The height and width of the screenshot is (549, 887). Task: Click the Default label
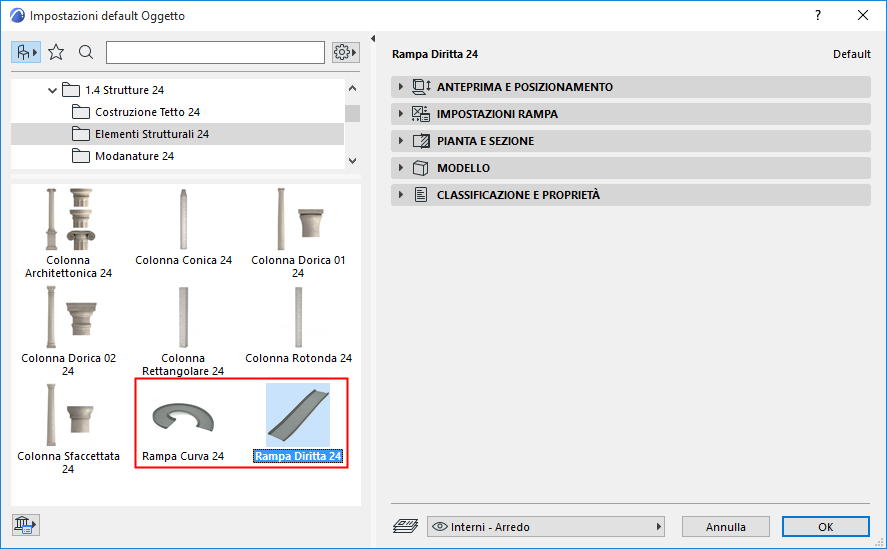point(851,54)
